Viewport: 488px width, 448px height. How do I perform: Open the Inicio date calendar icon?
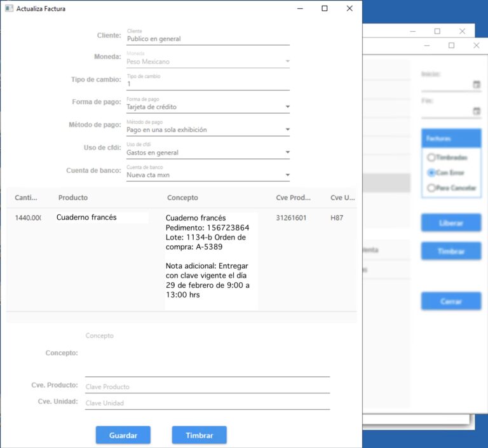[x=477, y=84]
